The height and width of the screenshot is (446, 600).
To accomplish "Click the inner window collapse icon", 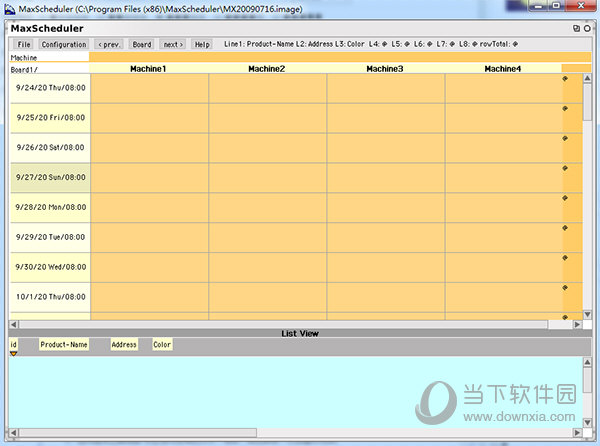I will [x=576, y=28].
